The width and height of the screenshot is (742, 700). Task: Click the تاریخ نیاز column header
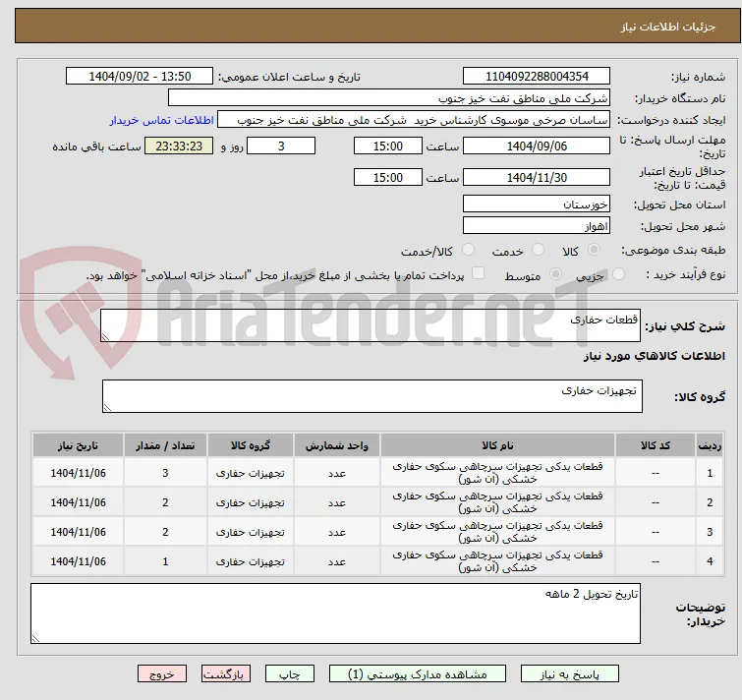point(78,445)
